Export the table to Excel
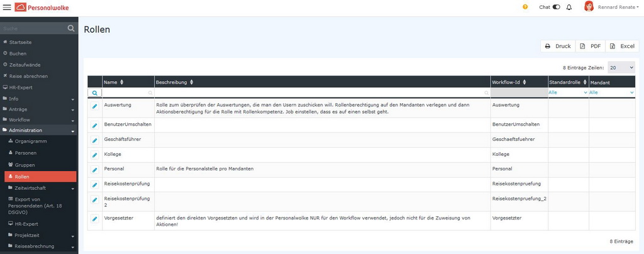Screen dimensions: 644x254 622,46
